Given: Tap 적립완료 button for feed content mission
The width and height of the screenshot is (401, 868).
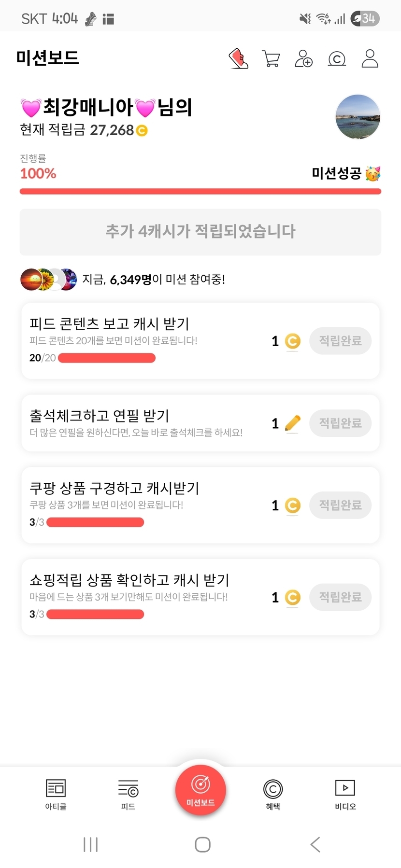Looking at the screenshot, I should click(340, 341).
